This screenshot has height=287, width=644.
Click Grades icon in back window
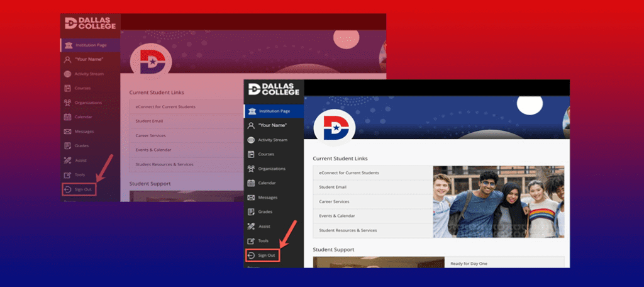click(68, 145)
